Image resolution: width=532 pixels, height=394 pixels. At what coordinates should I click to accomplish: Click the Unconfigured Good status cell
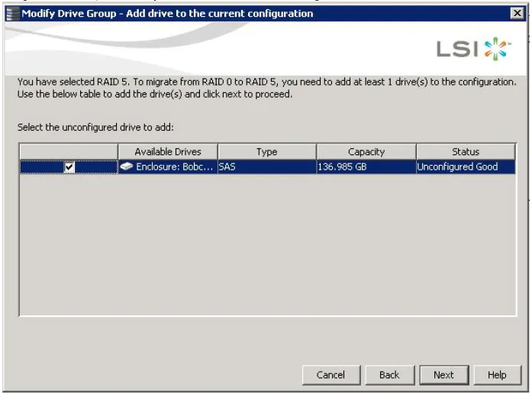tap(465, 166)
